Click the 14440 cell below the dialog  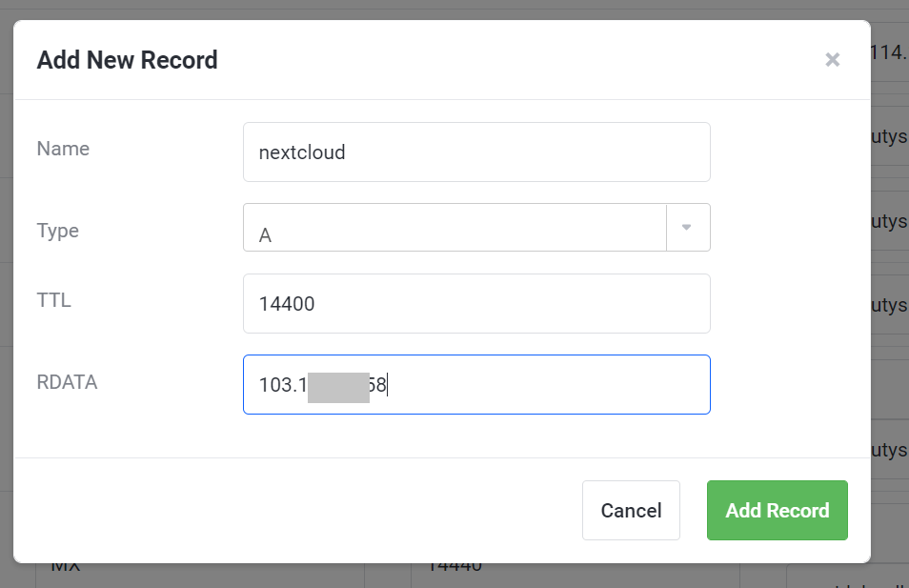click(454, 567)
